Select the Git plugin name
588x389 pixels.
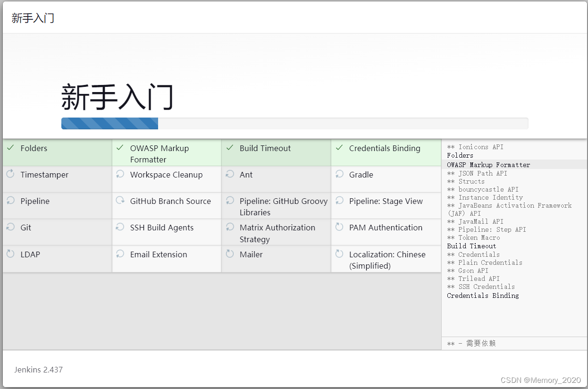26,228
